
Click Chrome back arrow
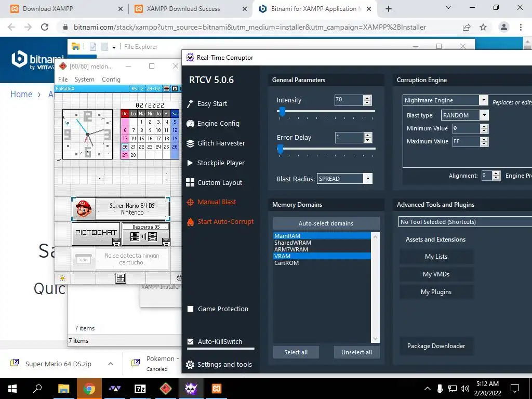(11, 27)
